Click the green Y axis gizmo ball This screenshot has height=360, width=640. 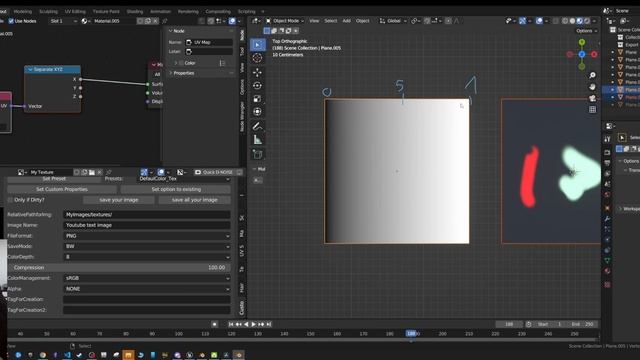click(582, 42)
